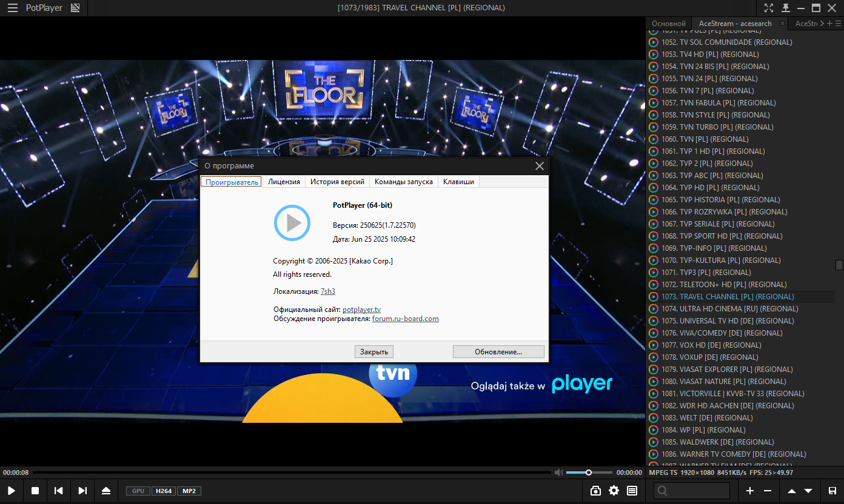Close the AceStream - acesearch tab
Screen dimensions: 844x504
click(782, 24)
